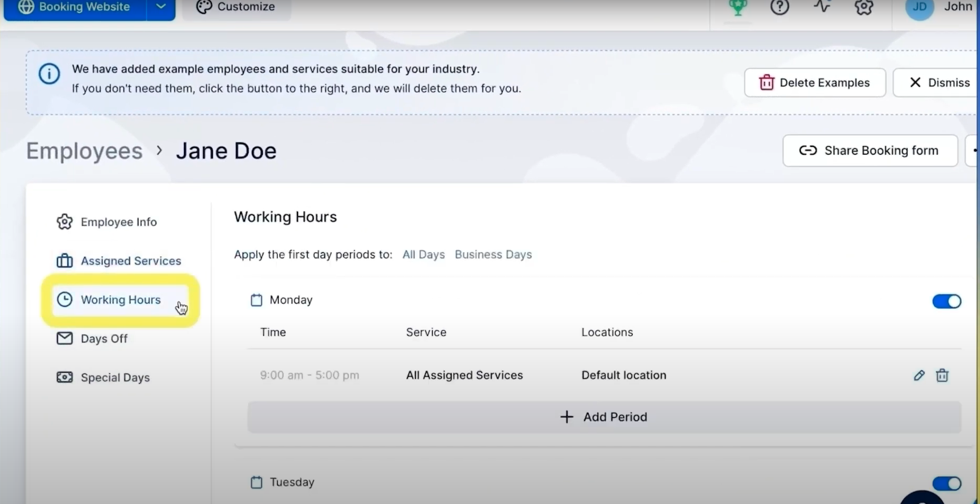Image resolution: width=980 pixels, height=504 pixels.
Task: Edit Monday's 9:00 am period with the pencil
Action: [919, 375]
